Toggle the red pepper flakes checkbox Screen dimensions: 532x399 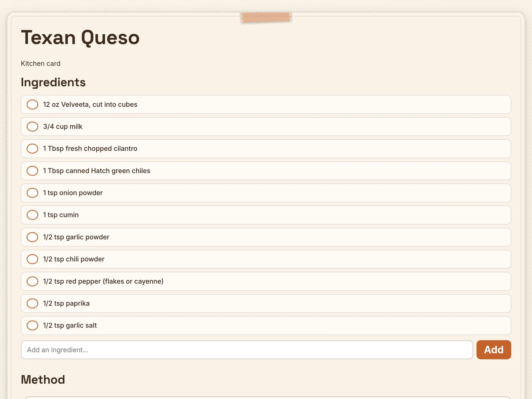[32, 281]
